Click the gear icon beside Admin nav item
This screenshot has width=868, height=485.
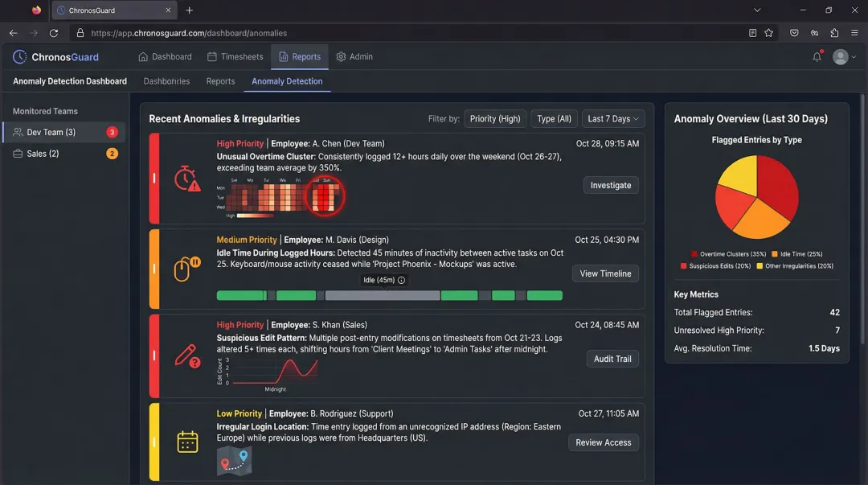(339, 56)
